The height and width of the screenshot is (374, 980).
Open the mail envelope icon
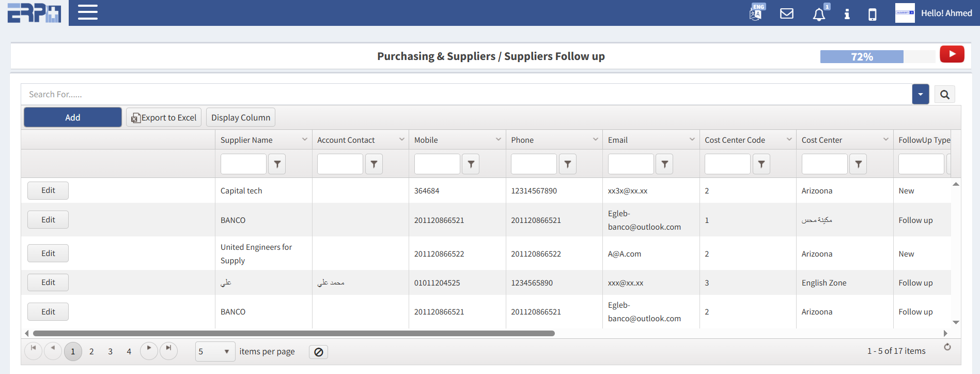pyautogui.click(x=786, y=13)
